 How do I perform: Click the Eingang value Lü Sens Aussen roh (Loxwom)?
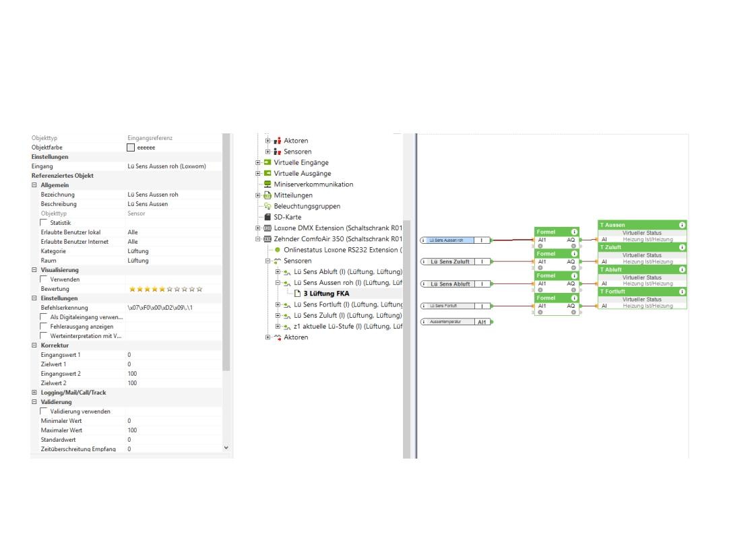[166, 166]
